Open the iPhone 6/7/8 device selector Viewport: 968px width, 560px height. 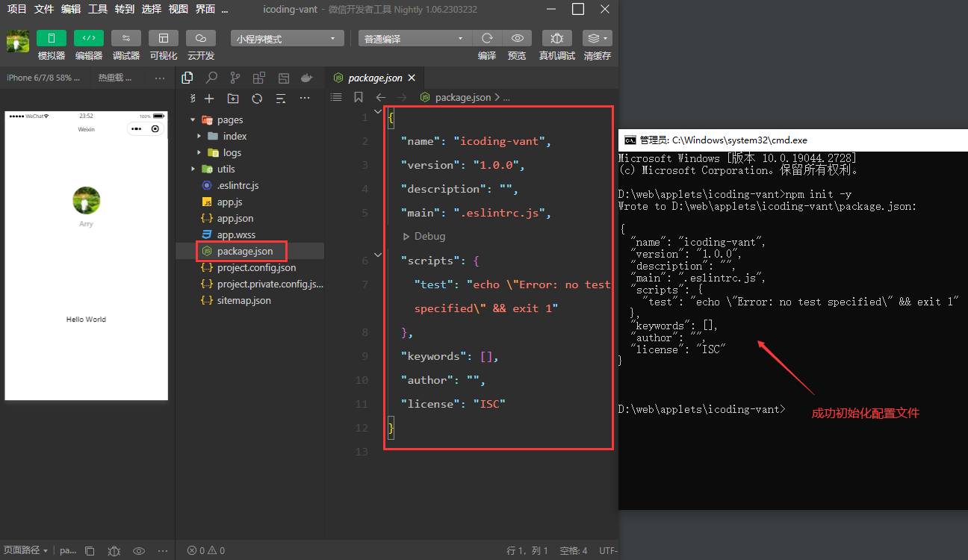coord(44,78)
